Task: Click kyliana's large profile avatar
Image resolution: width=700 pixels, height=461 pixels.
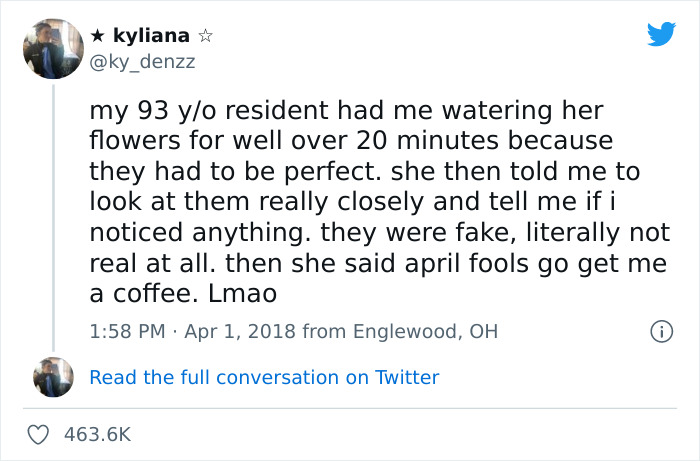Action: (x=53, y=48)
